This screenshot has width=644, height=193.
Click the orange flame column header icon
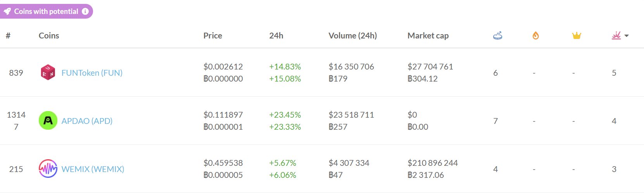[535, 36]
